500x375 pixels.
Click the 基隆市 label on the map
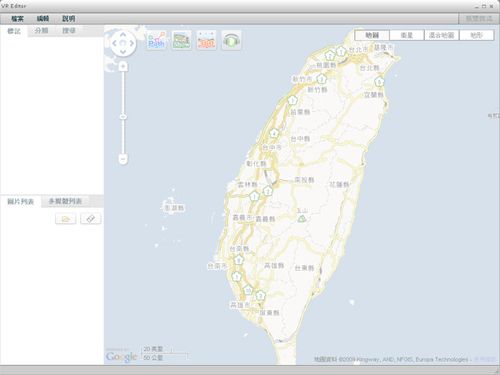pos(383,48)
